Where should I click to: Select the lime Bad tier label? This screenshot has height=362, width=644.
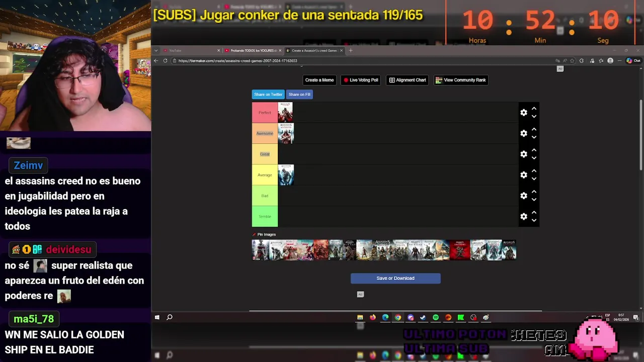[x=265, y=196]
